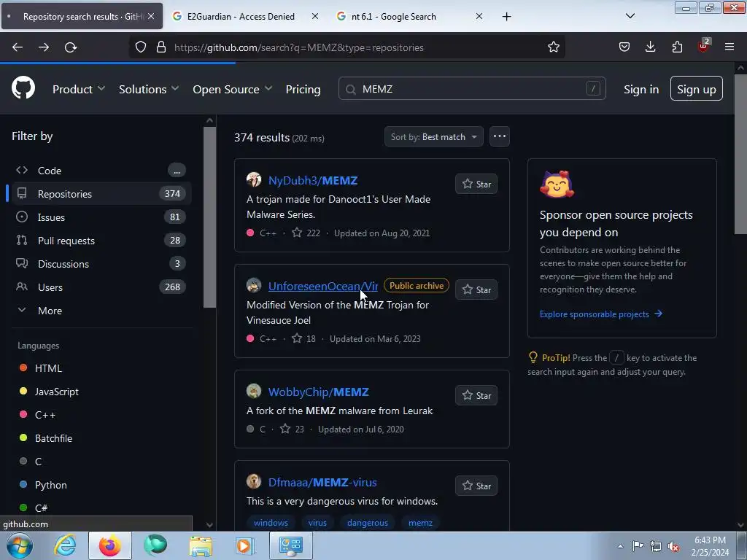Bookmark this page with the star icon
This screenshot has width=747, height=560.
pyautogui.click(x=553, y=47)
